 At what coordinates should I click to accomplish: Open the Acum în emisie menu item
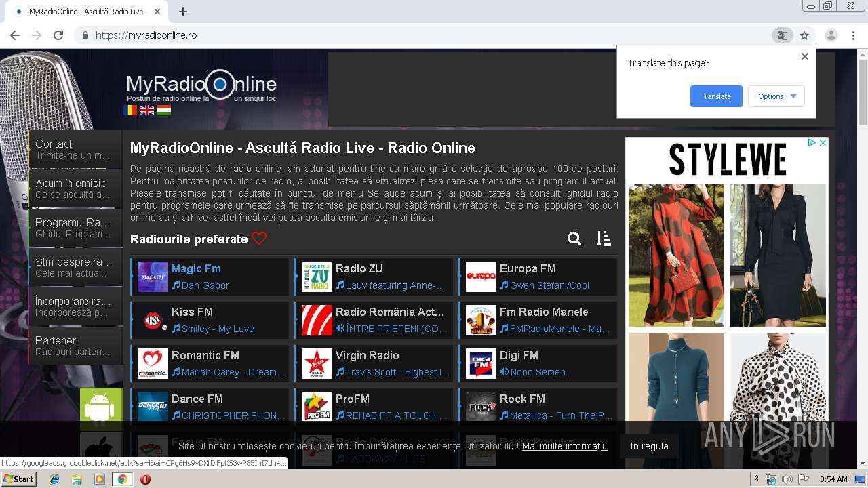[x=75, y=188]
